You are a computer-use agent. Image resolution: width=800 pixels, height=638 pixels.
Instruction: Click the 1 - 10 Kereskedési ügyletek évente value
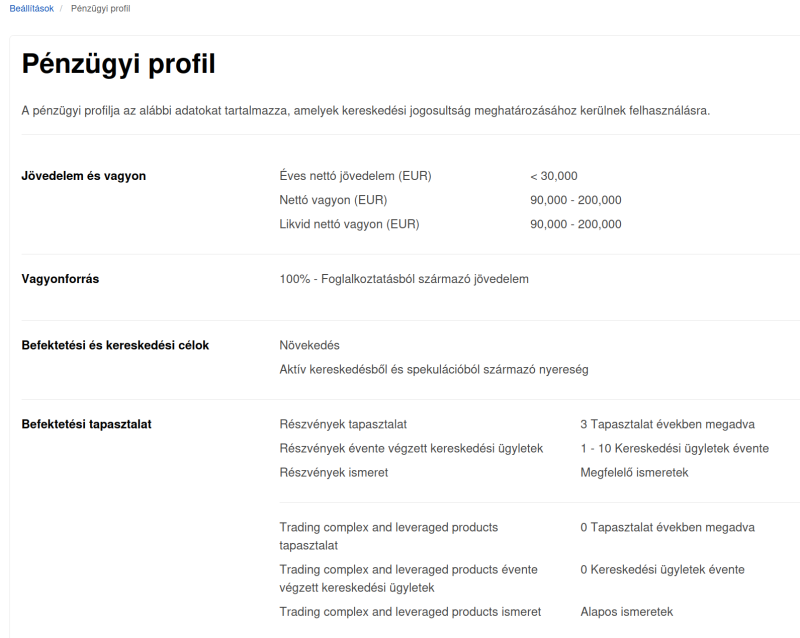(674, 448)
